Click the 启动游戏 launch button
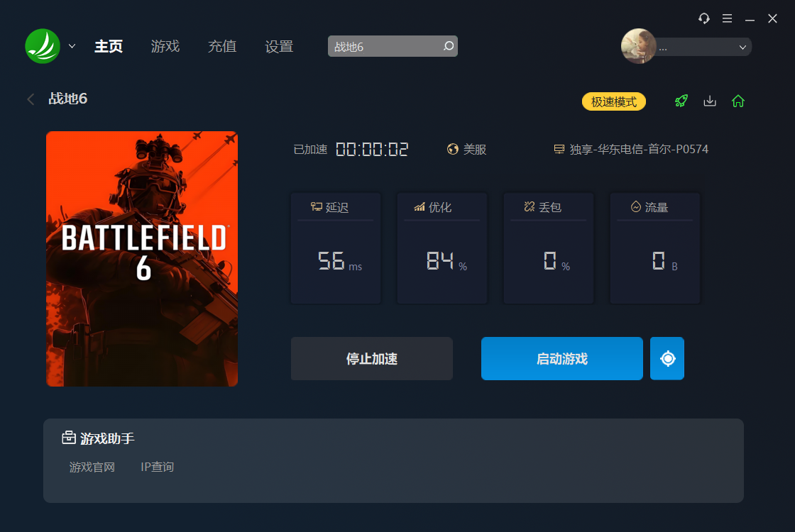795x532 pixels. click(x=561, y=358)
